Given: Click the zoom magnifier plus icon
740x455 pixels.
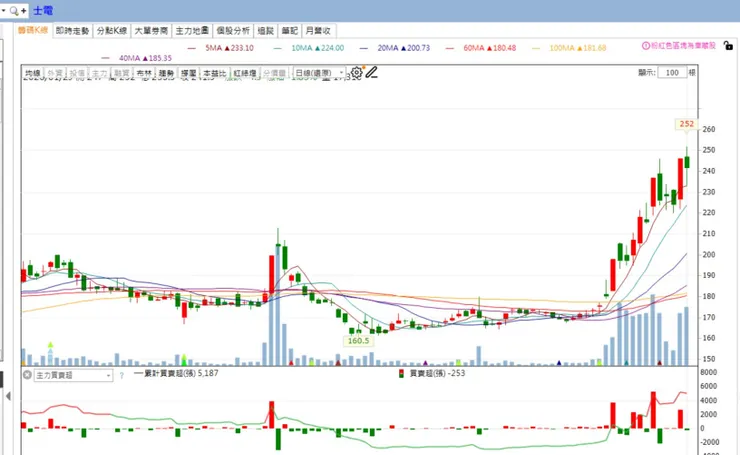Looking at the screenshot, I should coord(18,10).
